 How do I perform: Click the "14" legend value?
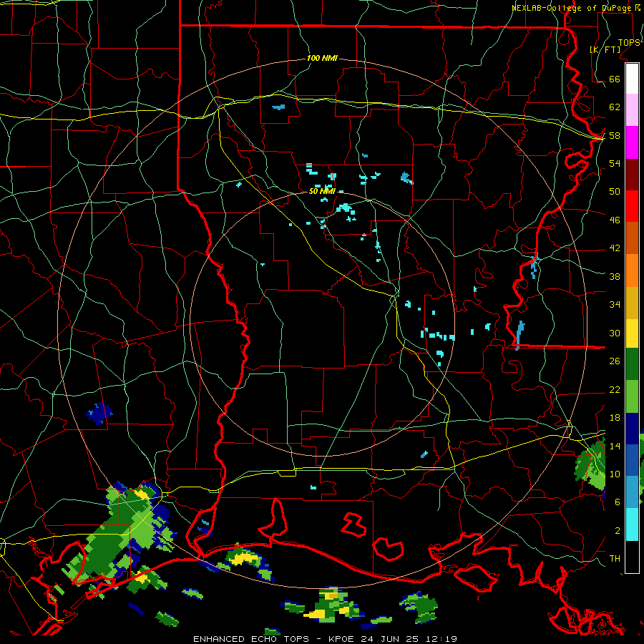click(615, 446)
